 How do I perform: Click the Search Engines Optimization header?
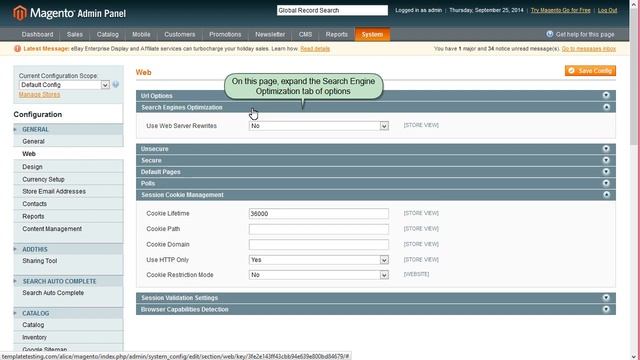pyautogui.click(x=376, y=107)
